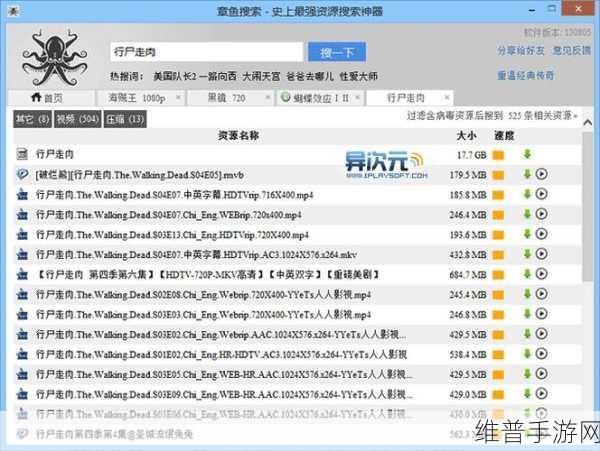Screen dimensions: 600x451
Task: Open the 黑镜 720 tab
Action: coord(231,98)
